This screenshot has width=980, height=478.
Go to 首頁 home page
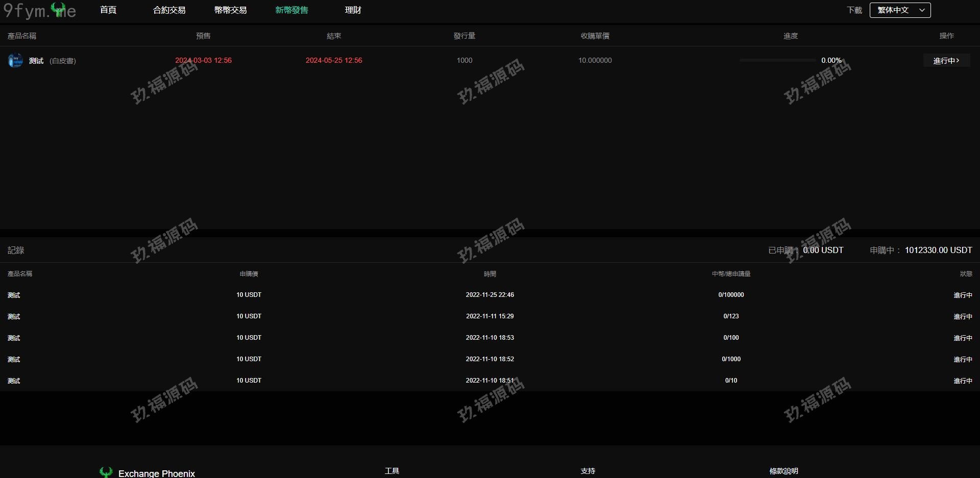click(108, 10)
